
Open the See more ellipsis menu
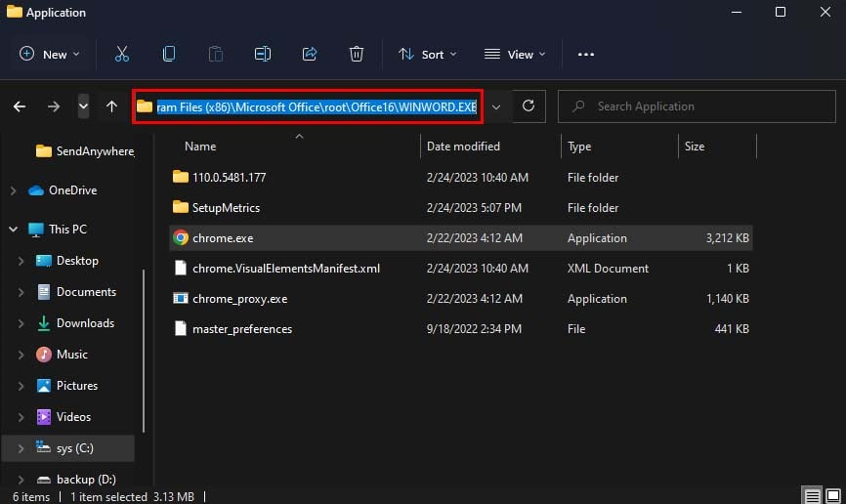[586, 55]
